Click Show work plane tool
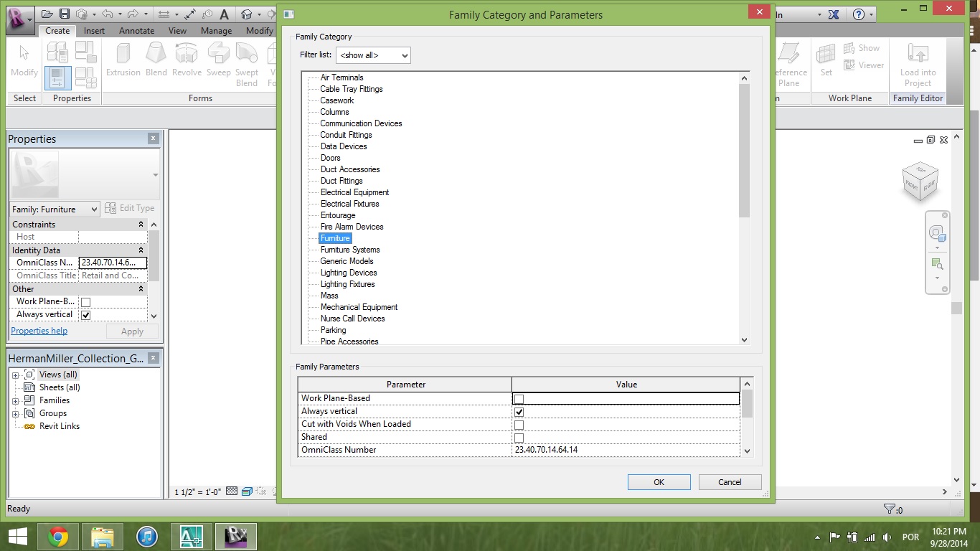Screen dimensions: 980x551 [862, 48]
